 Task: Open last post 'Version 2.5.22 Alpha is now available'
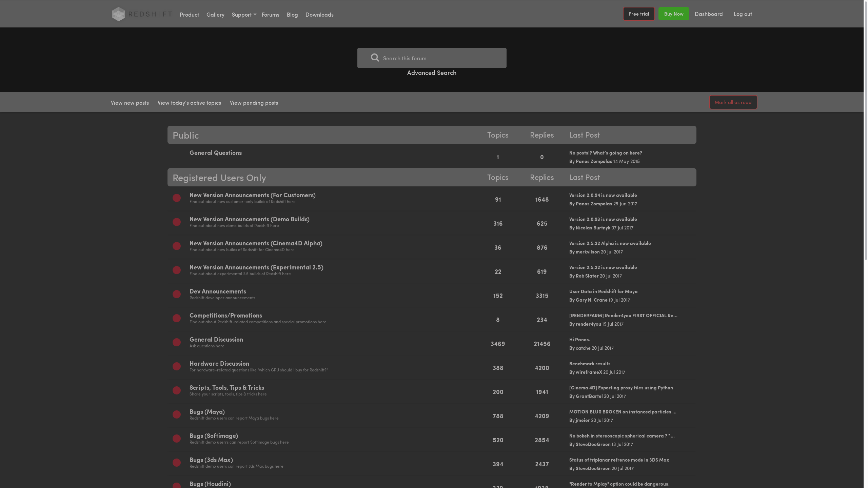610,243
